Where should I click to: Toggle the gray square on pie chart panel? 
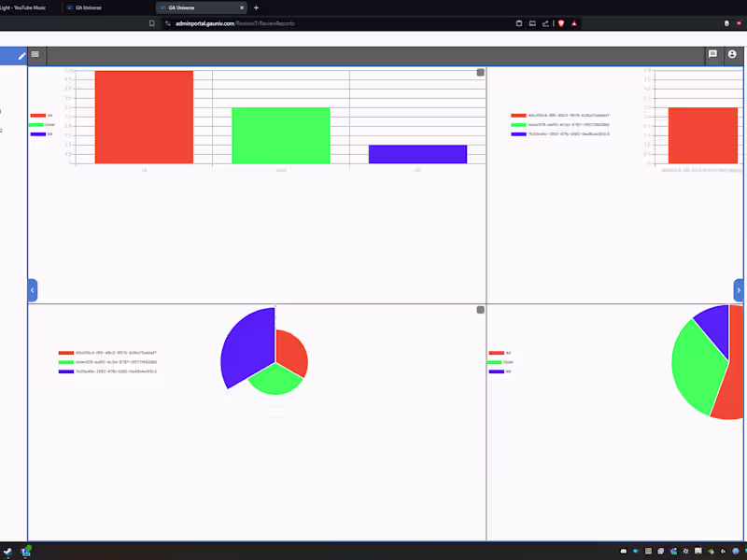click(x=480, y=310)
